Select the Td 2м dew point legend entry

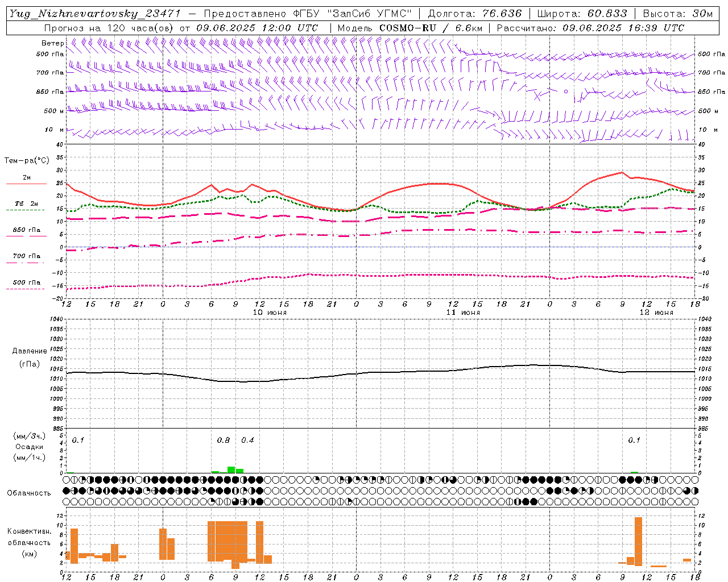[27, 203]
